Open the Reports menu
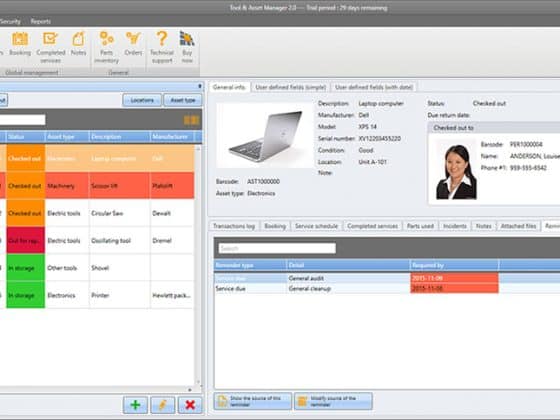Screen dimensions: 560x420 click(40, 21)
